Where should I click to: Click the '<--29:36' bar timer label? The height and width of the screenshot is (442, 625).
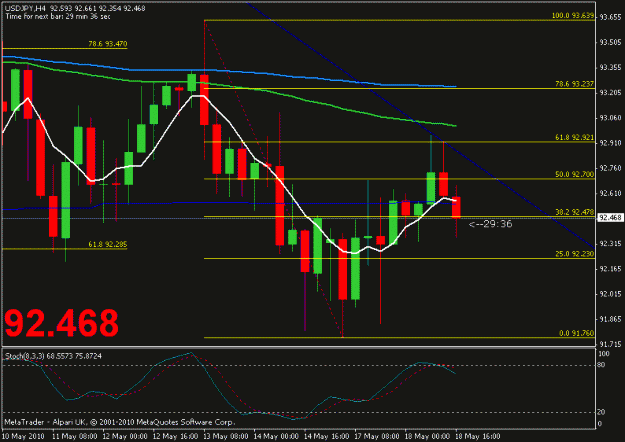click(x=490, y=224)
